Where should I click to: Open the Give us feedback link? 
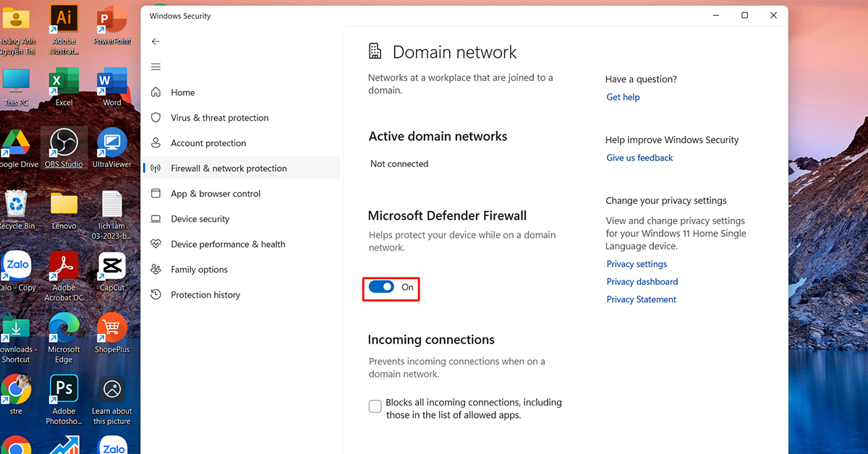(639, 158)
